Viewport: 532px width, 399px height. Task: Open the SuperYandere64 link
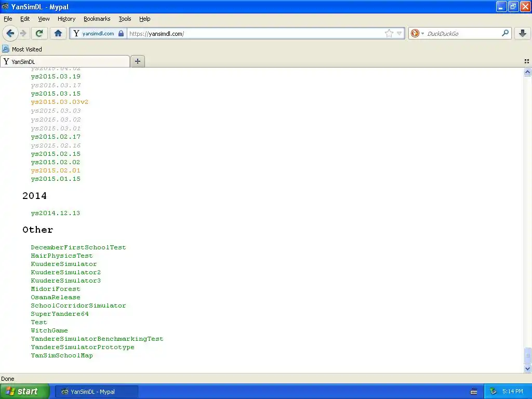pyautogui.click(x=60, y=314)
